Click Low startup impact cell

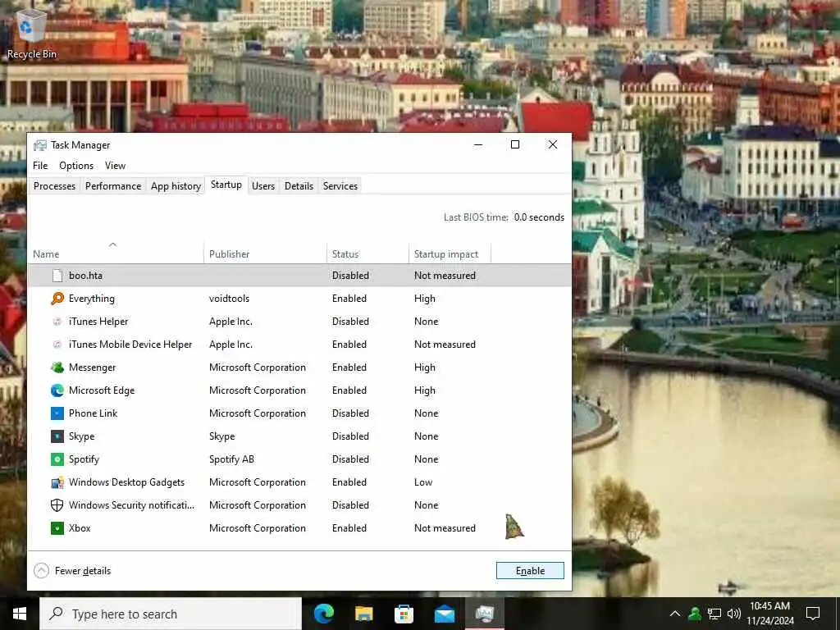pyautogui.click(x=423, y=482)
